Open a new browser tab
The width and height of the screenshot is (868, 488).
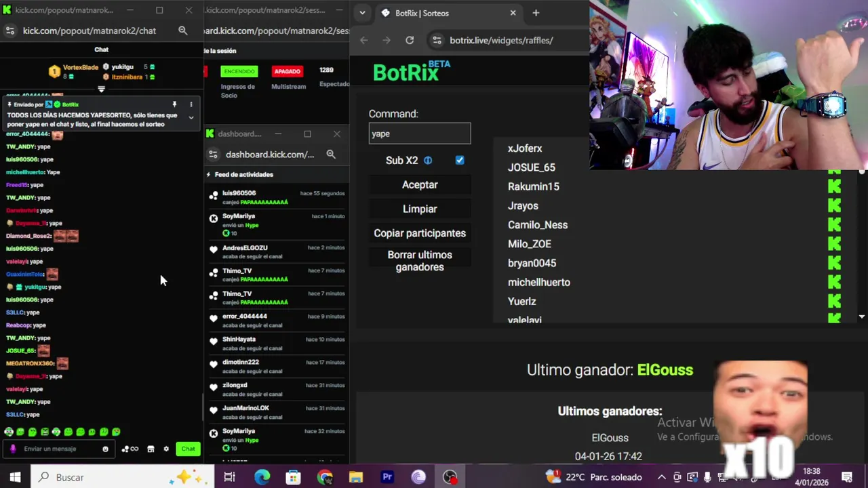(x=536, y=13)
